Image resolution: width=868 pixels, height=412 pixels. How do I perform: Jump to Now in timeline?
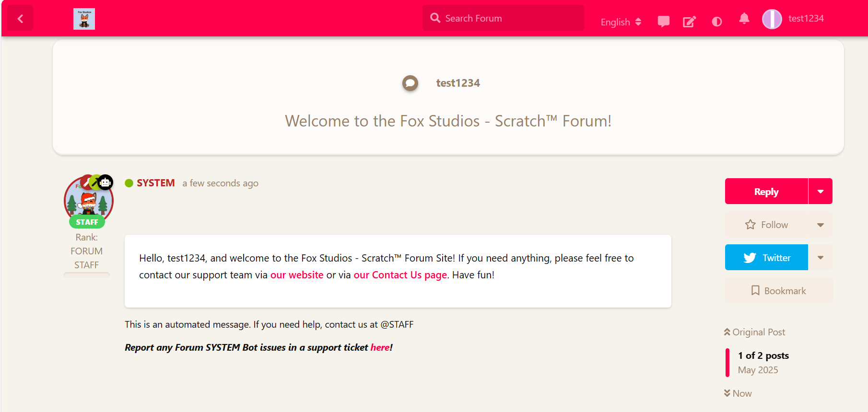click(x=738, y=393)
